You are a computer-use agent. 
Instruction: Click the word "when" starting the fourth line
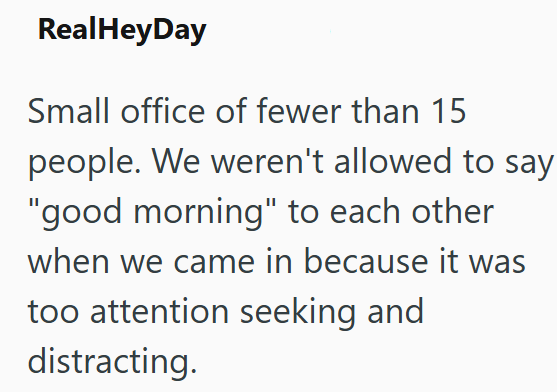69,261
